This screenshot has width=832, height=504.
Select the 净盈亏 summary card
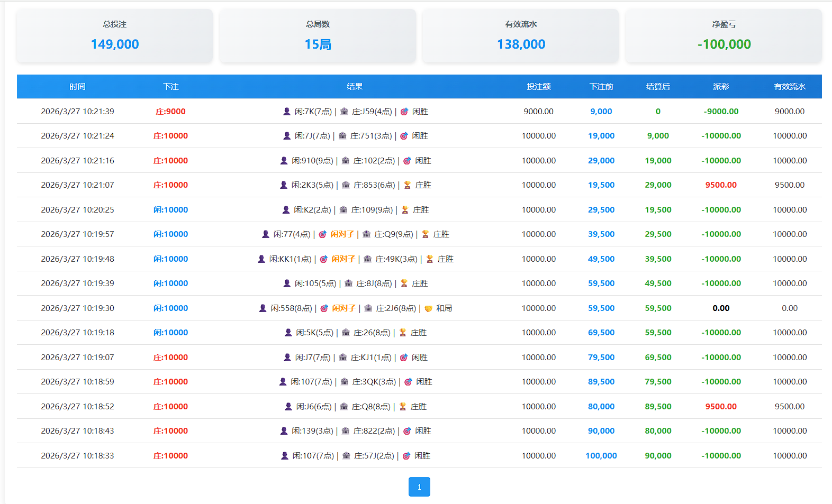coord(724,36)
